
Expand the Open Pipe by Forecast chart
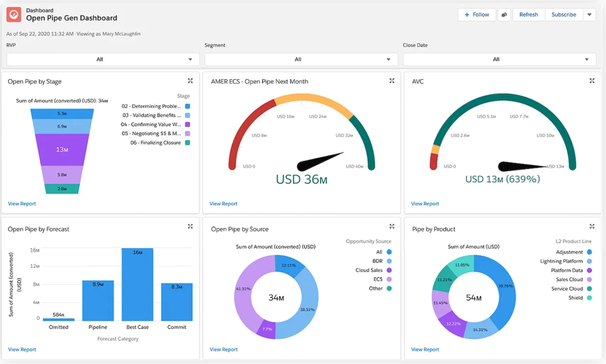tap(190, 226)
